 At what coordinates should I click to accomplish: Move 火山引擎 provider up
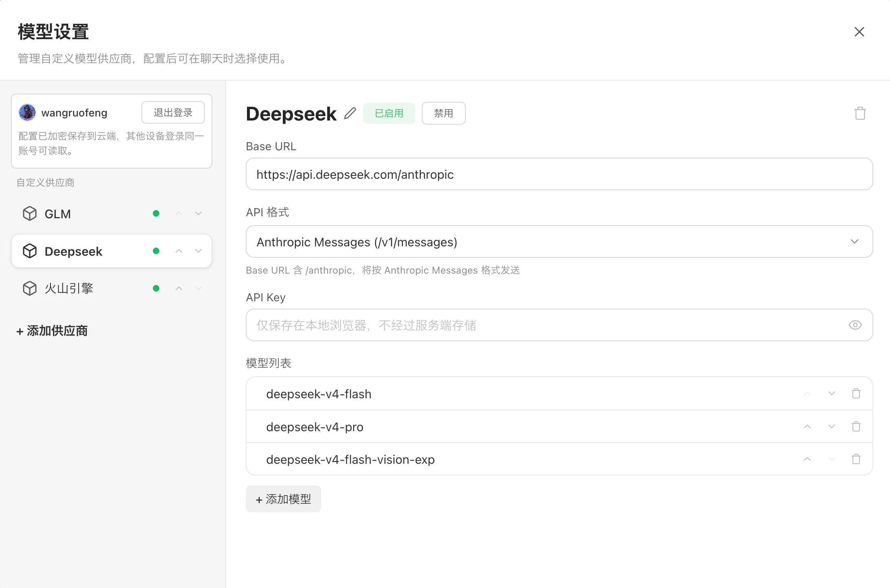[179, 288]
